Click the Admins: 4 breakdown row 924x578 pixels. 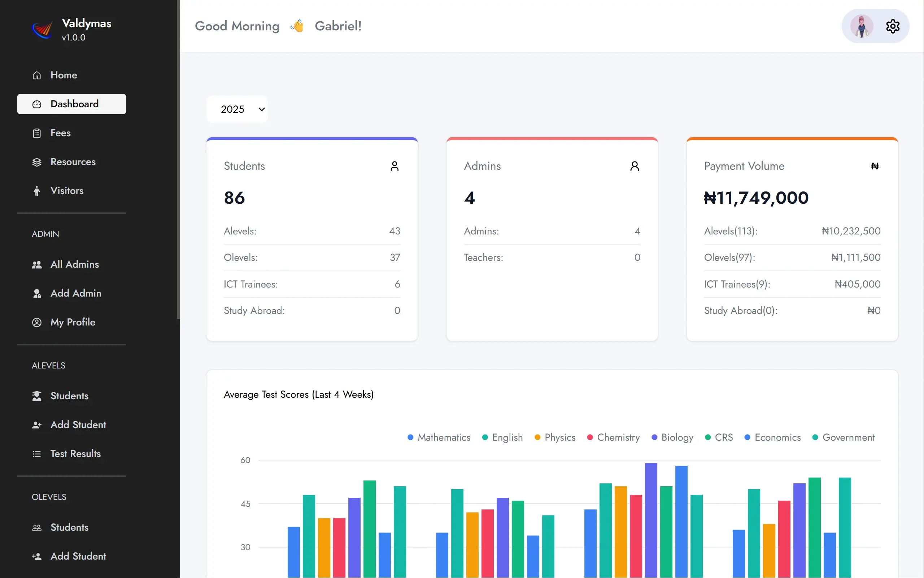point(552,231)
